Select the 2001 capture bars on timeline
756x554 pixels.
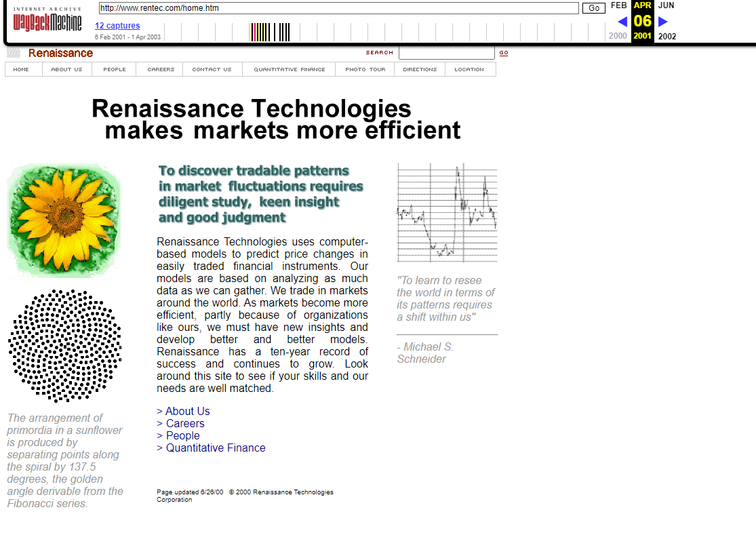pos(270,33)
